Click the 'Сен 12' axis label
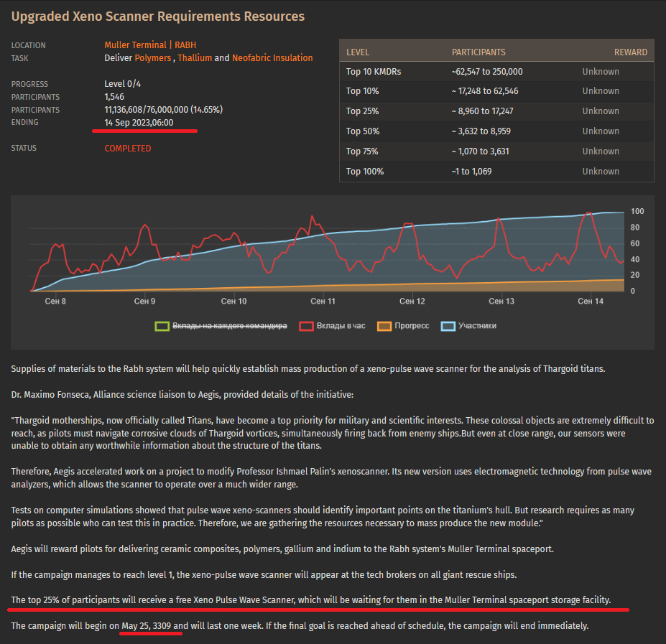Viewport: 666px width, 644px height. tap(412, 301)
